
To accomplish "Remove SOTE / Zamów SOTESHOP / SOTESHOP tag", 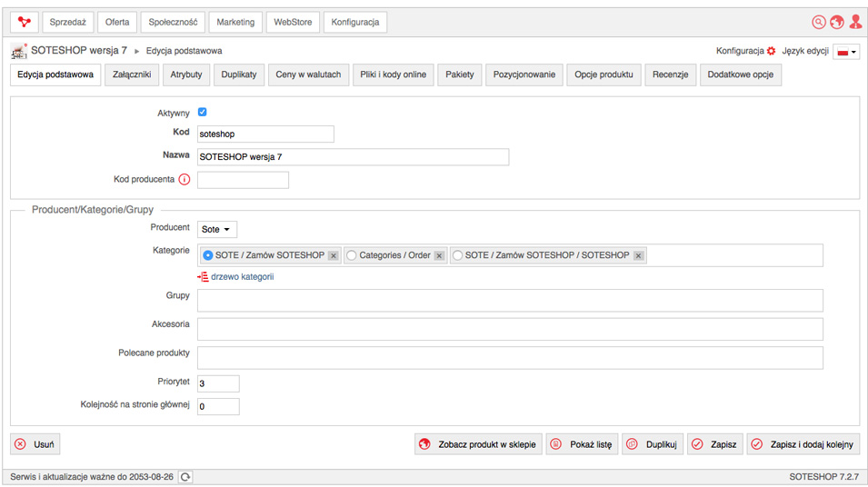I will tap(638, 255).
